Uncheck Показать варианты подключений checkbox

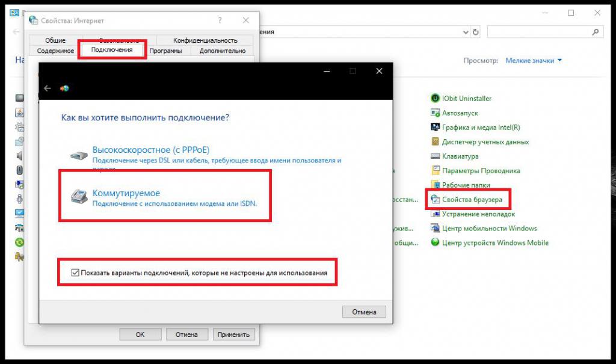tap(75, 273)
